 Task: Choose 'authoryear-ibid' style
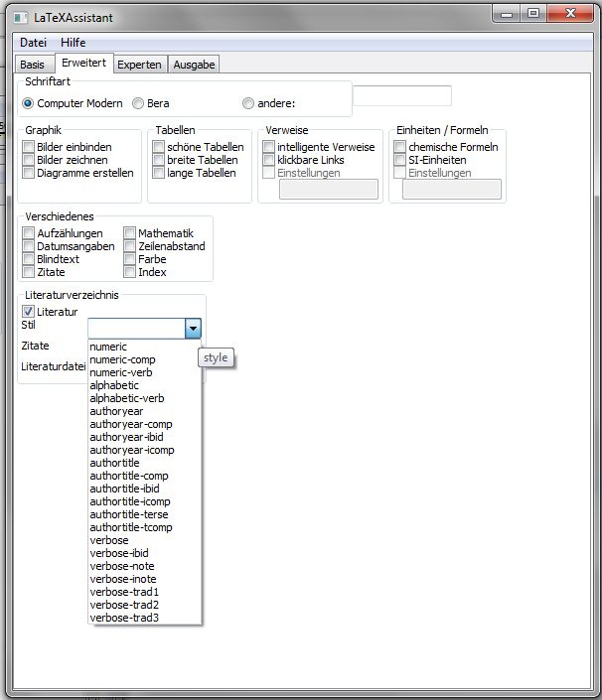pos(145,437)
